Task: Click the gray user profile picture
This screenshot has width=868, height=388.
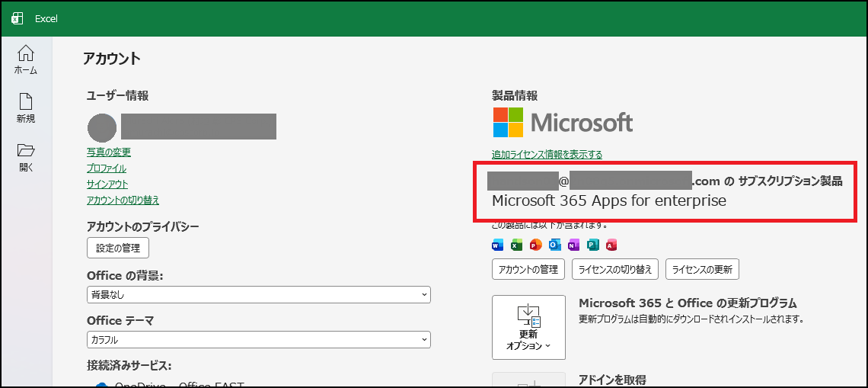Action: pos(102,127)
